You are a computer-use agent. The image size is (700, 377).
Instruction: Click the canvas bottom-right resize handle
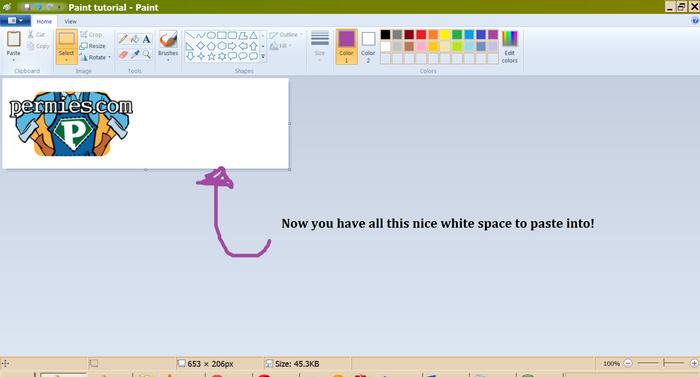coord(290,169)
